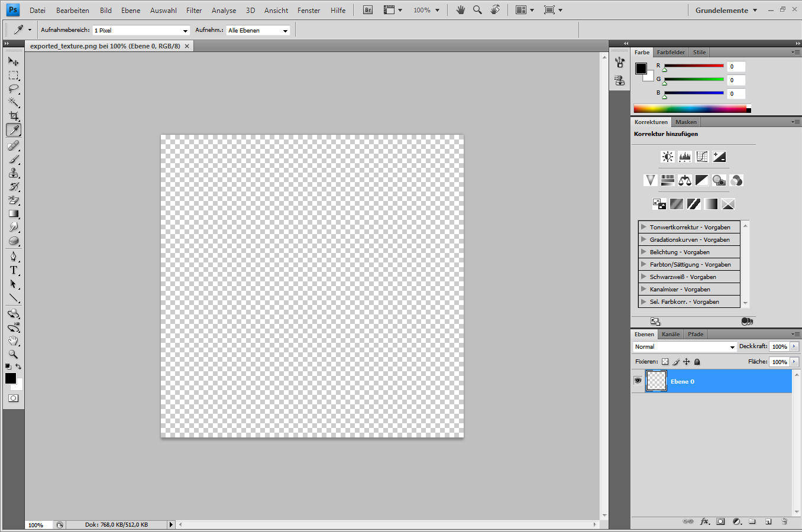Create new layer button
Viewport: 802px width, 532px height.
tap(768, 522)
